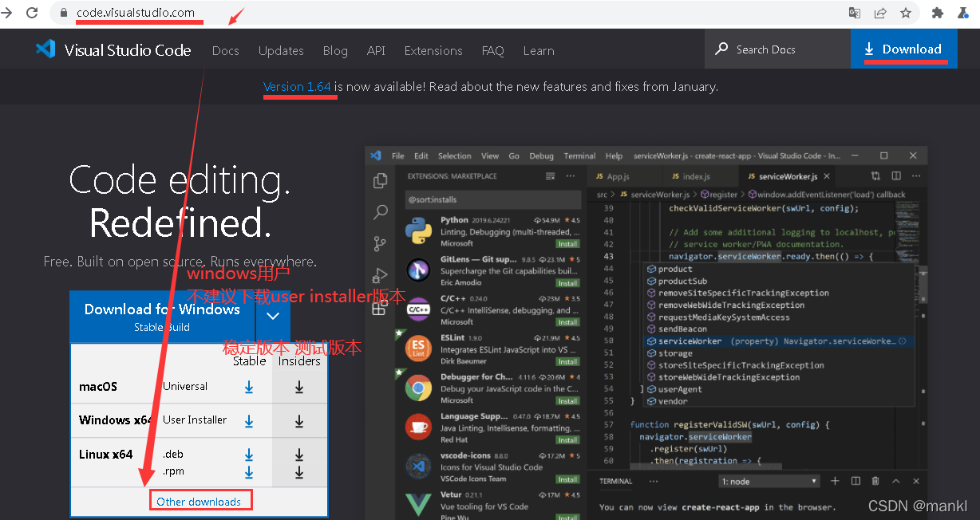Open Source Control icon in activity bar
This screenshot has width=980, height=520.
pos(381,244)
